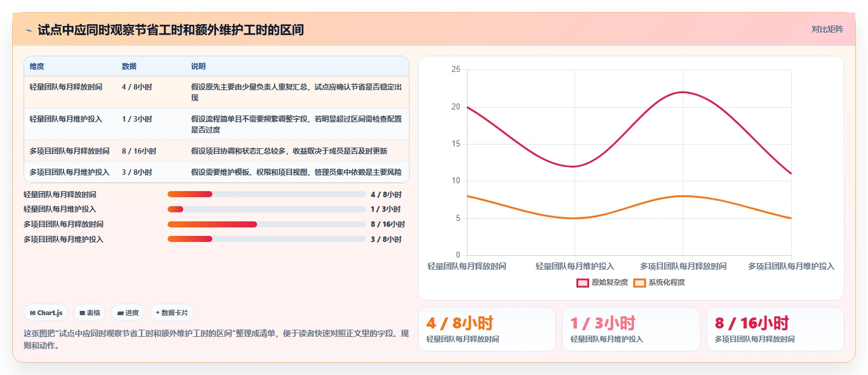Image resolution: width=868 pixels, height=375 pixels.
Task: Click x-axis label 多项目团队每月释放时间
Action: 684,266
